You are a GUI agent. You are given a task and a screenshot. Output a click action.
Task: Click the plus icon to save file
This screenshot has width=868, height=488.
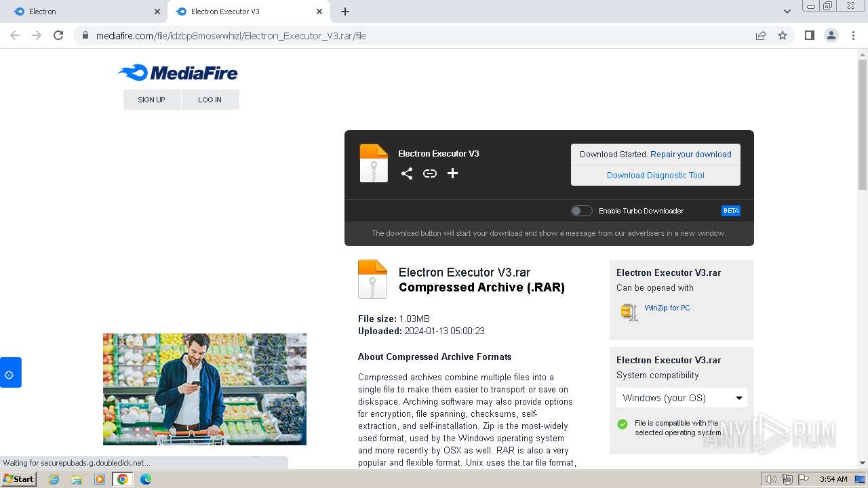(453, 174)
